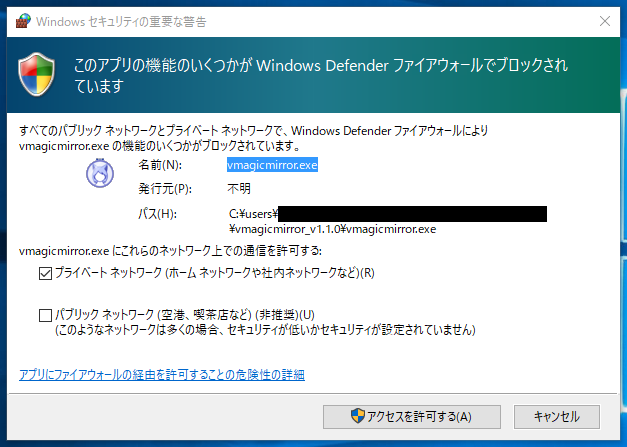Screen dimensions: 627x447
Task: Click the パブリック ネットワーク (非推奨) label
Action: [x=185, y=315]
